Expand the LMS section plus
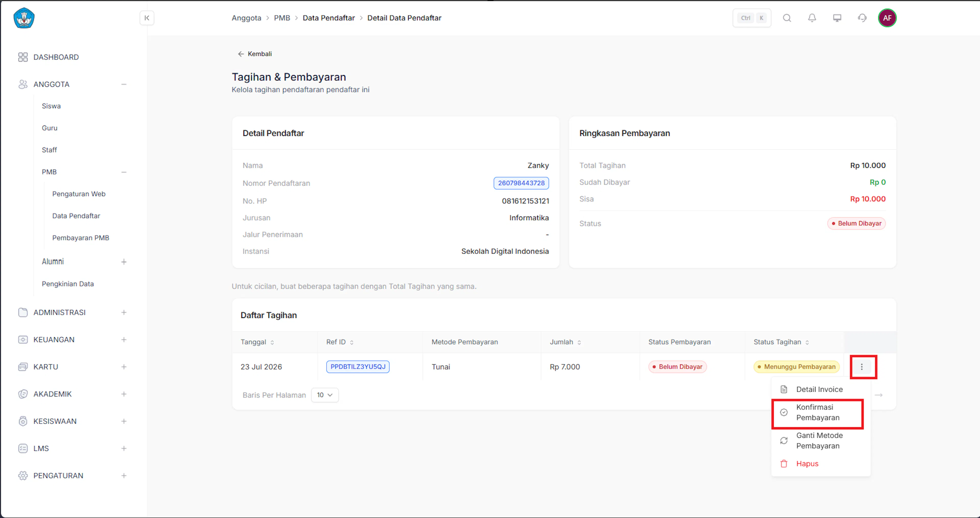 (124, 448)
